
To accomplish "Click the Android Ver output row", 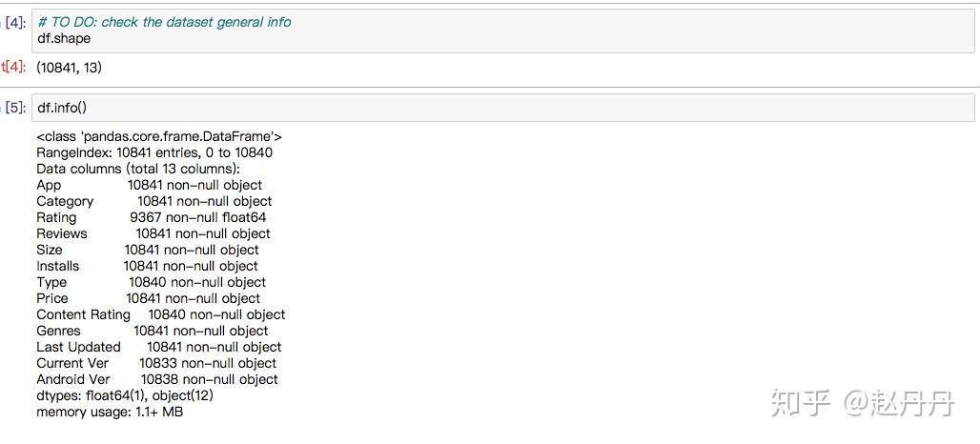I will pyautogui.click(x=157, y=379).
